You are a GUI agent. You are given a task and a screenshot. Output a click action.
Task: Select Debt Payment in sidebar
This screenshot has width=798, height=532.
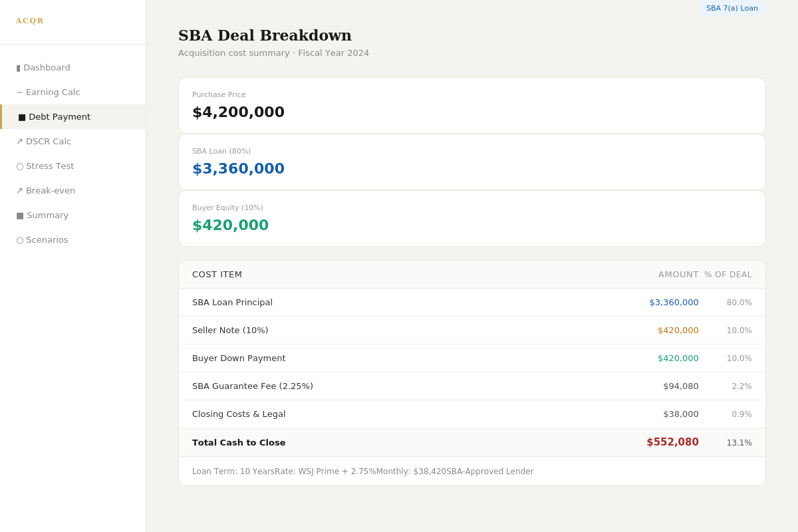[73, 117]
